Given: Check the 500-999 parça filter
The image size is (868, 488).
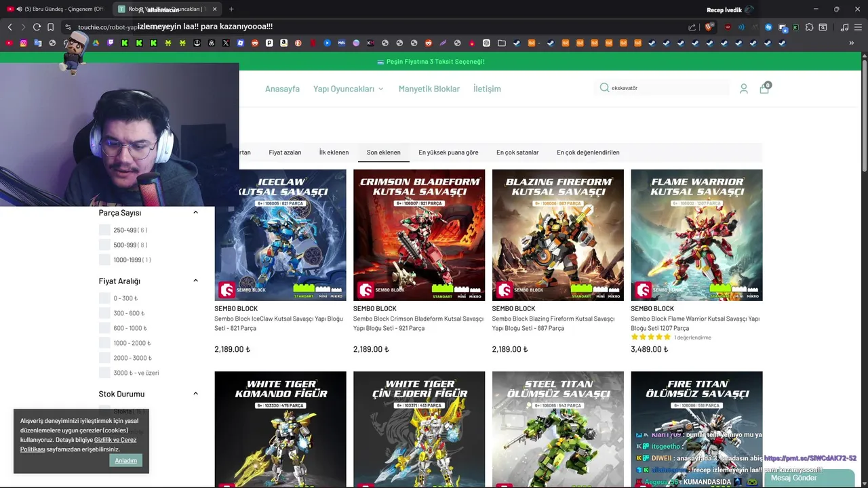Looking at the screenshot, I should [x=104, y=245].
